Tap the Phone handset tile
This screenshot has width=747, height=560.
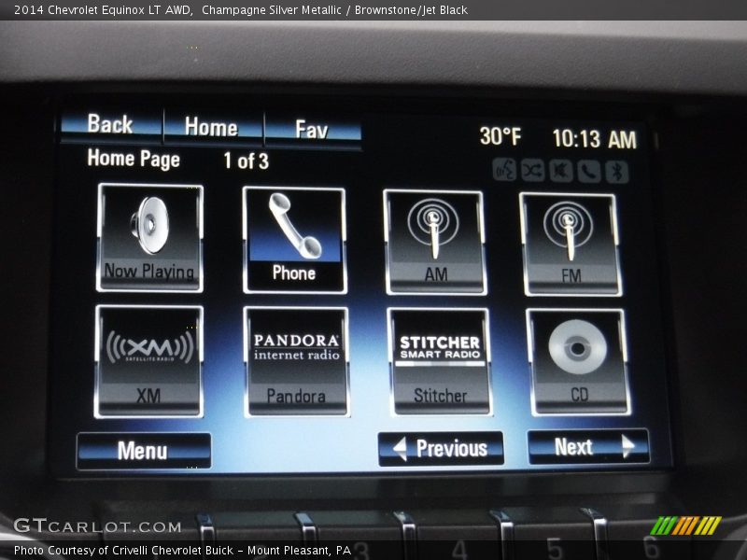tap(294, 240)
